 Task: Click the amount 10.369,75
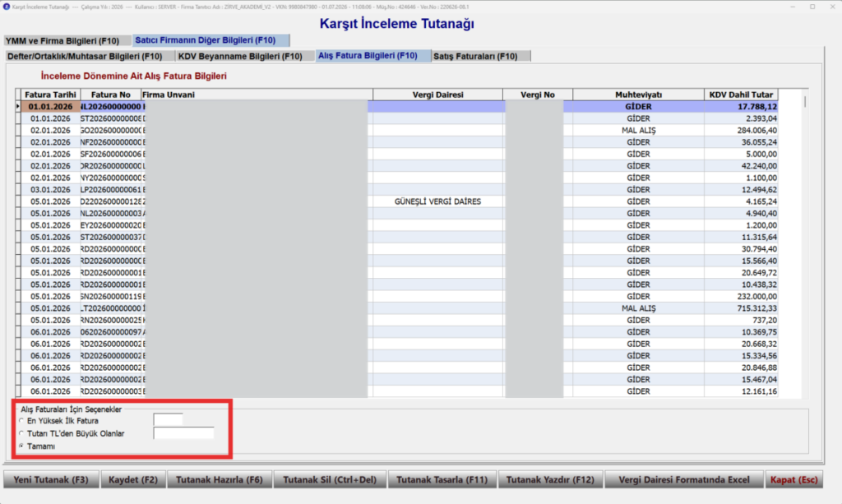(x=741, y=332)
